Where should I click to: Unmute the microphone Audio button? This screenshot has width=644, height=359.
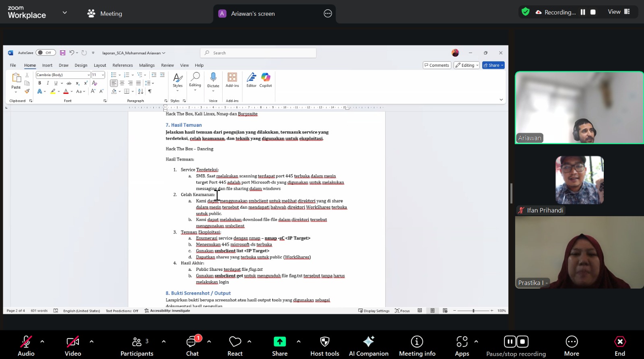coord(26,346)
